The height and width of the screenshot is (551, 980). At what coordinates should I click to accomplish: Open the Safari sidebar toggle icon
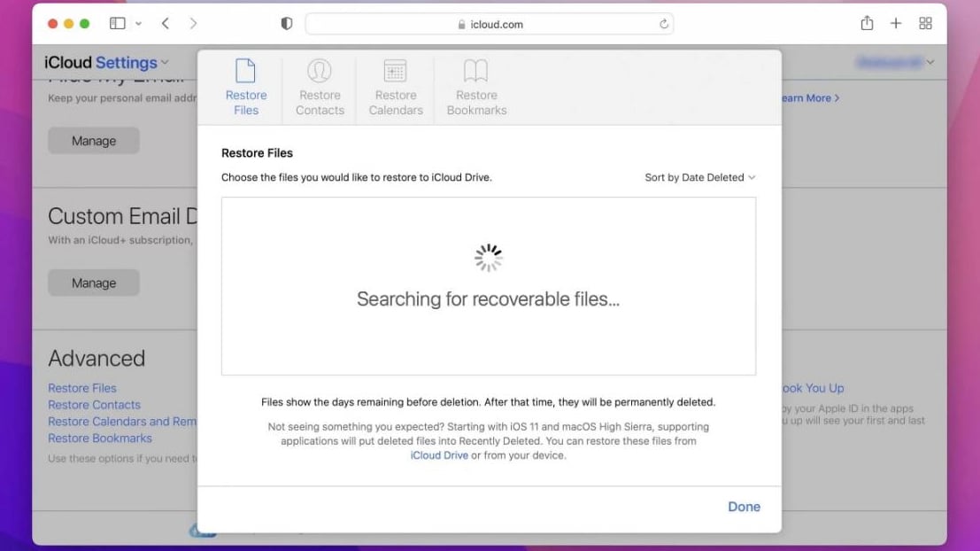117,24
